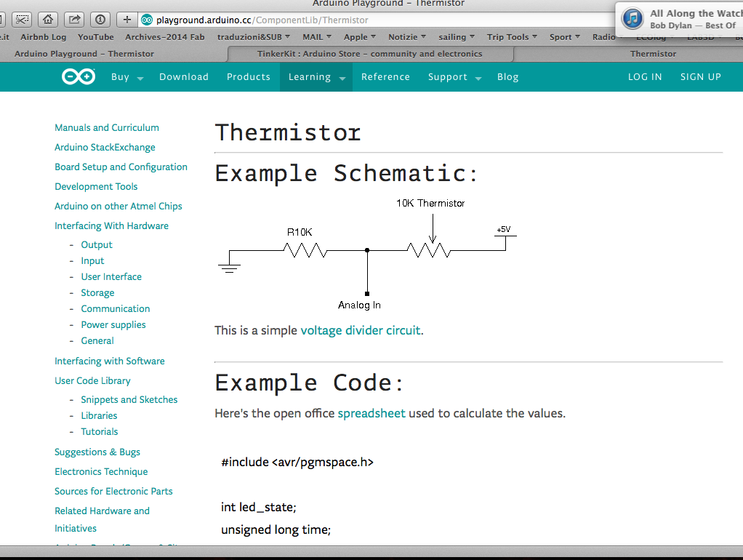The width and height of the screenshot is (743, 560).
Task: Open Arduino on other Atmel Chips link
Action: (118, 206)
